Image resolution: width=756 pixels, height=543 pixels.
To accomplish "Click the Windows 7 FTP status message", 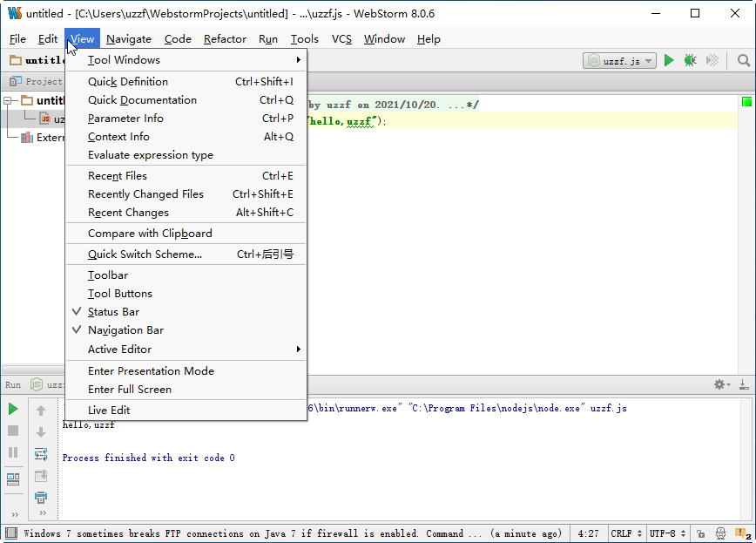I will pos(292,533).
